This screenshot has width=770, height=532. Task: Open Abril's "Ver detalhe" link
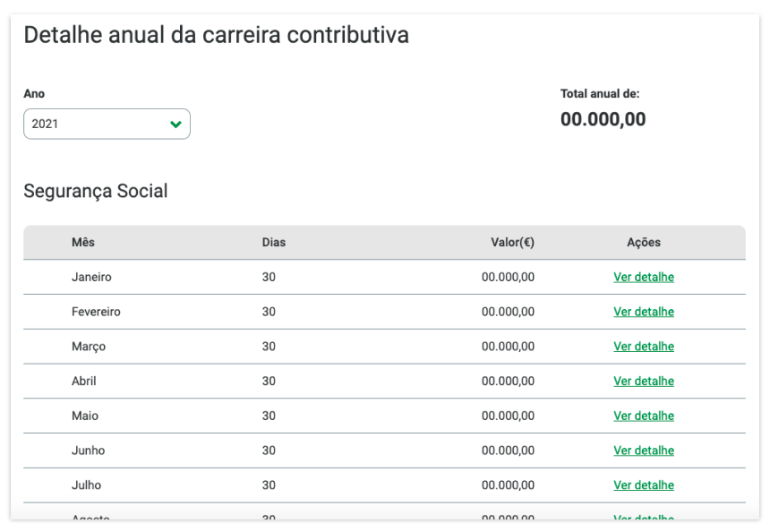click(644, 381)
